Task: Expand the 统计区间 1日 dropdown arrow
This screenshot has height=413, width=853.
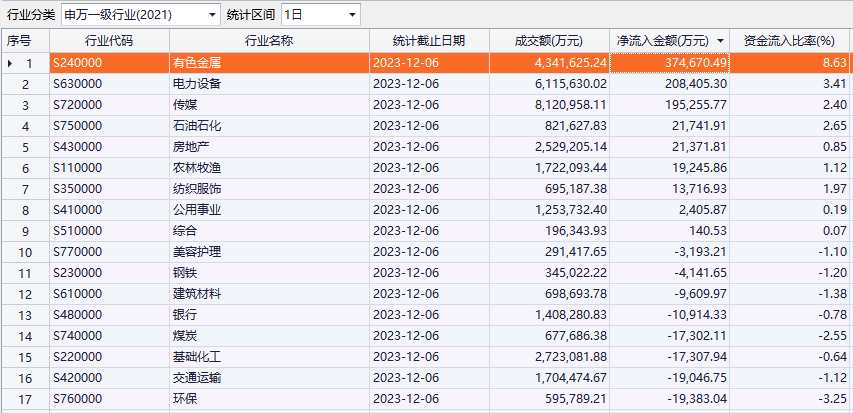Action: 351,15
